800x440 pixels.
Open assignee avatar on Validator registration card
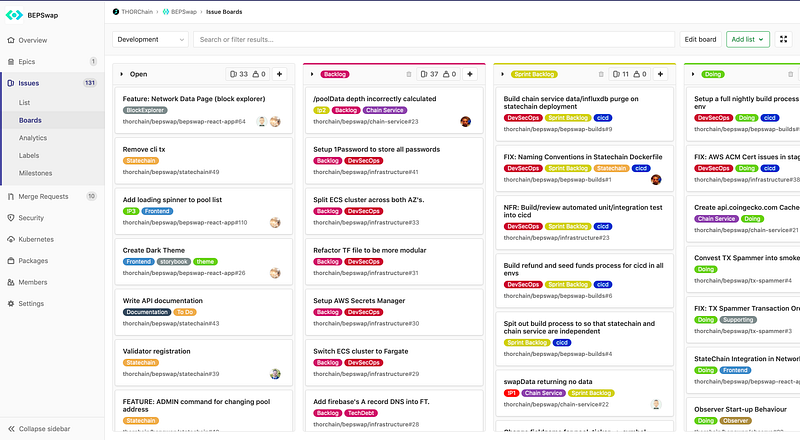pos(275,374)
